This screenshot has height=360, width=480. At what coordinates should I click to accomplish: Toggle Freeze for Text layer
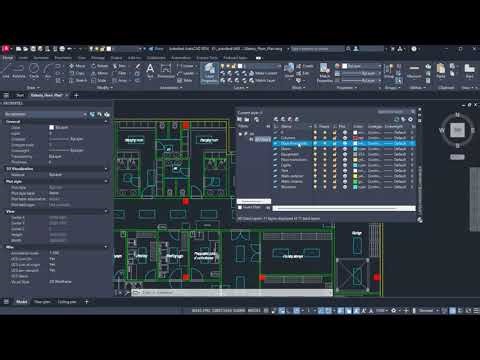[x=325, y=171]
